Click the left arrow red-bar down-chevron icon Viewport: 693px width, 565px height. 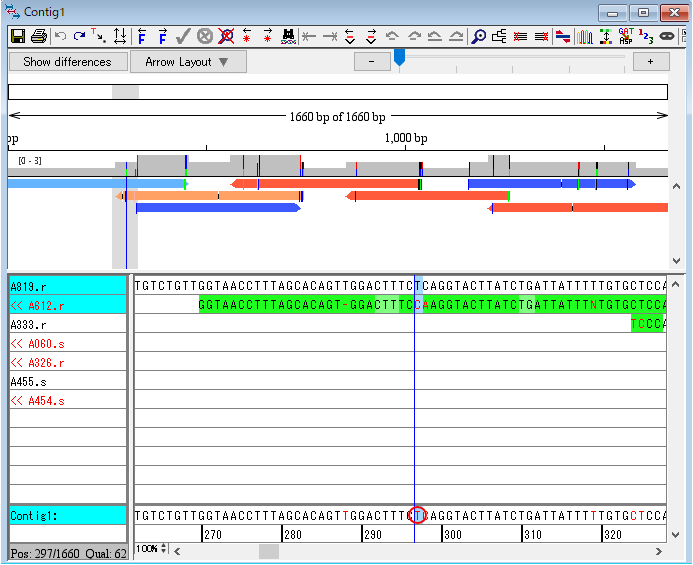pyautogui.click(x=350, y=36)
